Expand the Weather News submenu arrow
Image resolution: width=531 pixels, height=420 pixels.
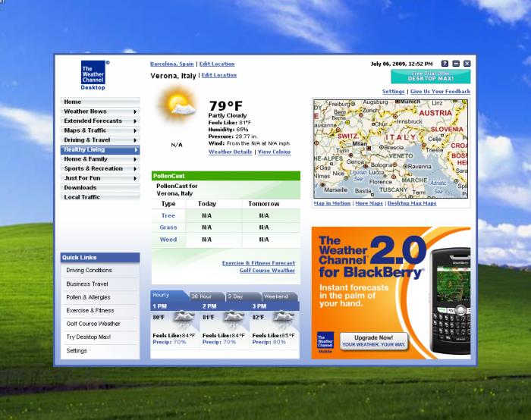(x=135, y=111)
